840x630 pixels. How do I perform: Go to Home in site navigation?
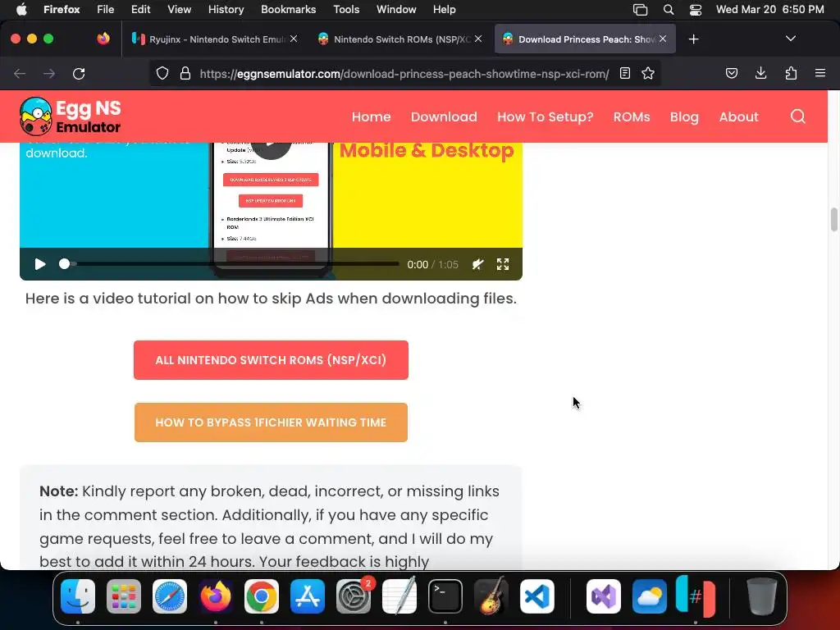pos(372,116)
